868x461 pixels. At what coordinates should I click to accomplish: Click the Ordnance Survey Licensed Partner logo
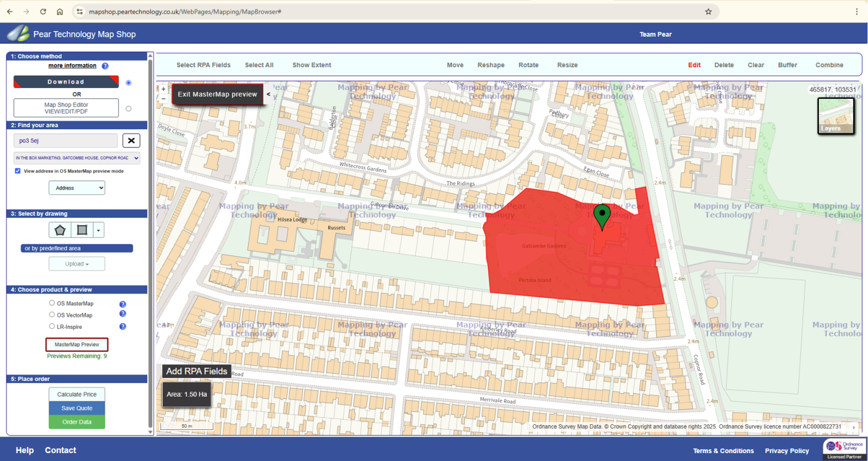tap(844, 449)
